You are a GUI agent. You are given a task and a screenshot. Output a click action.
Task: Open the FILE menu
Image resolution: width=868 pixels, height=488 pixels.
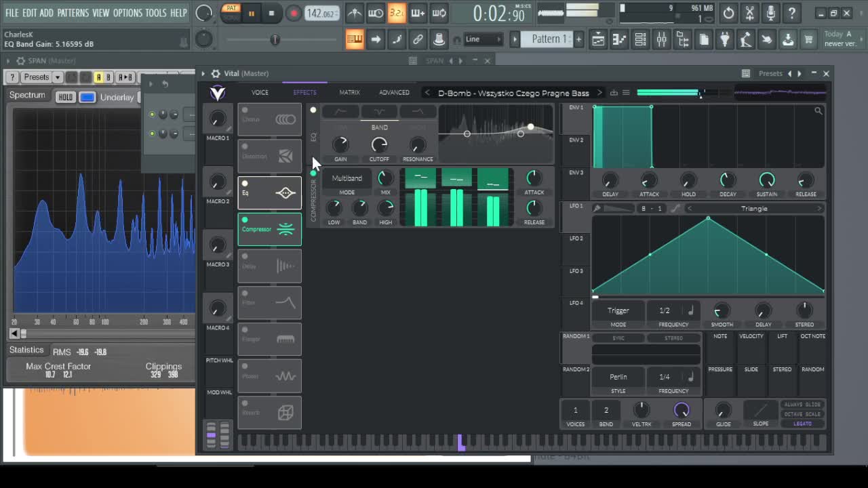click(x=12, y=13)
